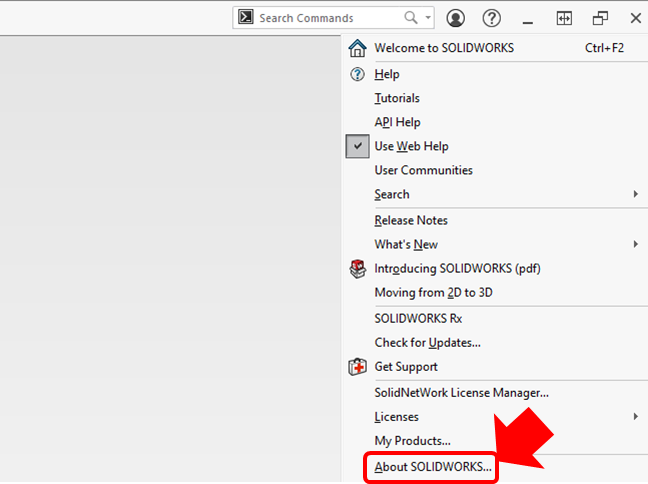The height and width of the screenshot is (484, 648).
Task: Click the Welcome to SOLIDWORKS home icon
Action: (357, 48)
